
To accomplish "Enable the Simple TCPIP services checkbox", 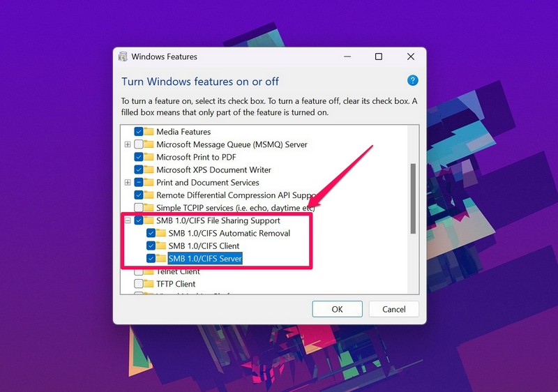I will click(x=139, y=208).
